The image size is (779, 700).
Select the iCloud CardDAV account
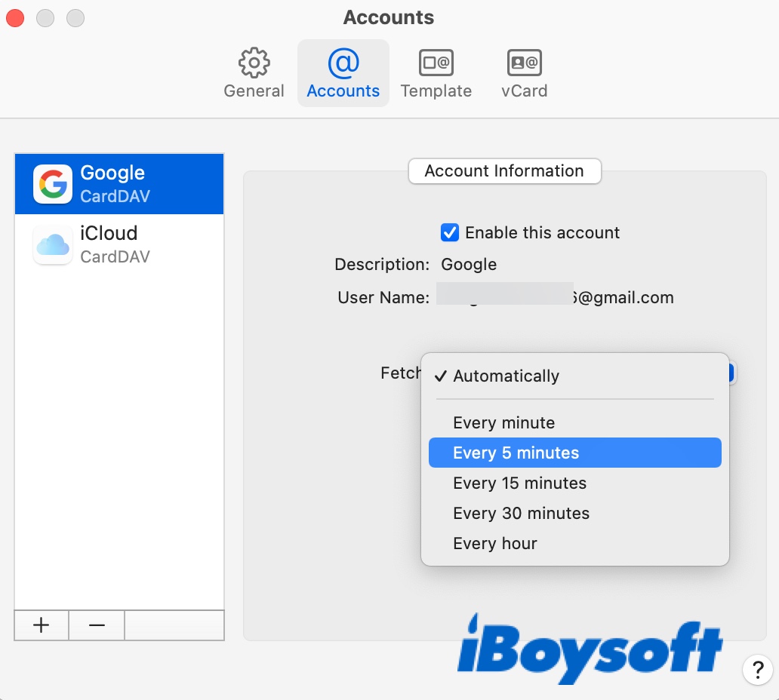pyautogui.click(x=119, y=244)
